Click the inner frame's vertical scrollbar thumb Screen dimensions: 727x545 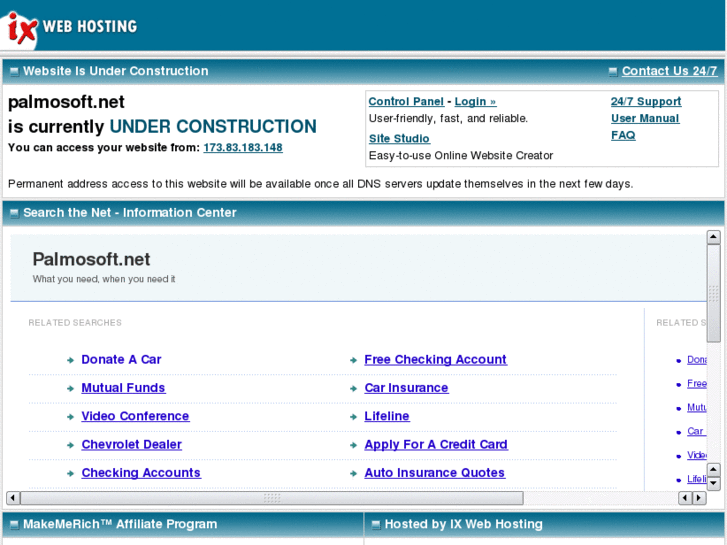point(713,293)
